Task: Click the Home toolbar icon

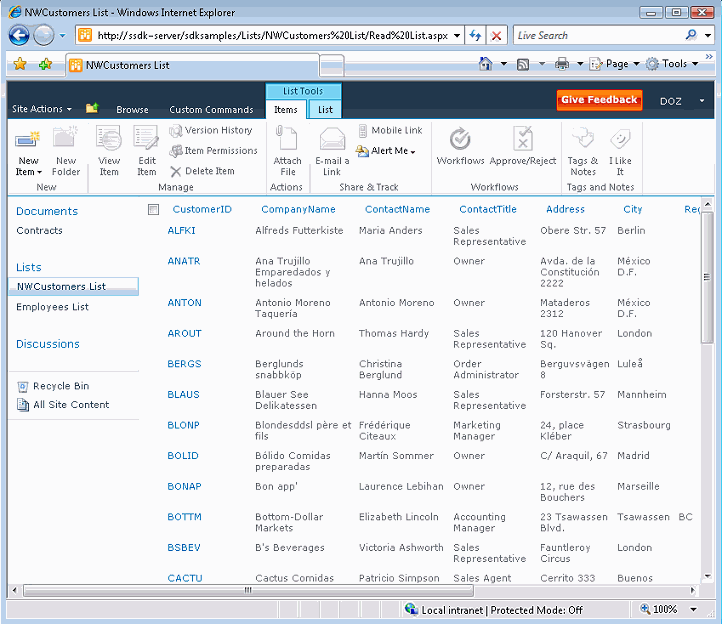Action: coord(485,64)
